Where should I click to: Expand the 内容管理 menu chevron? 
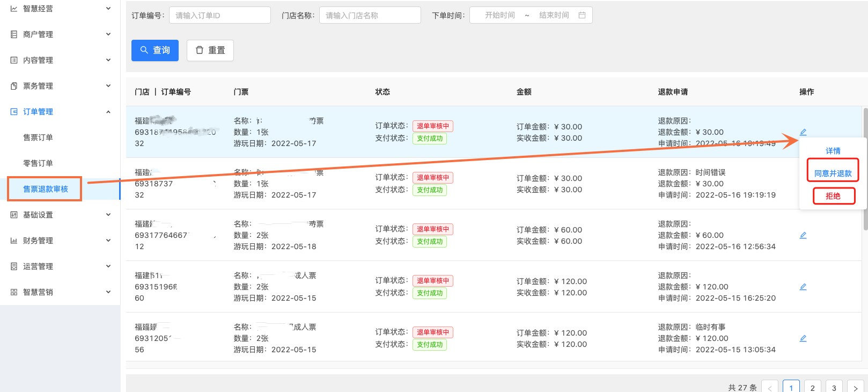[x=108, y=60]
